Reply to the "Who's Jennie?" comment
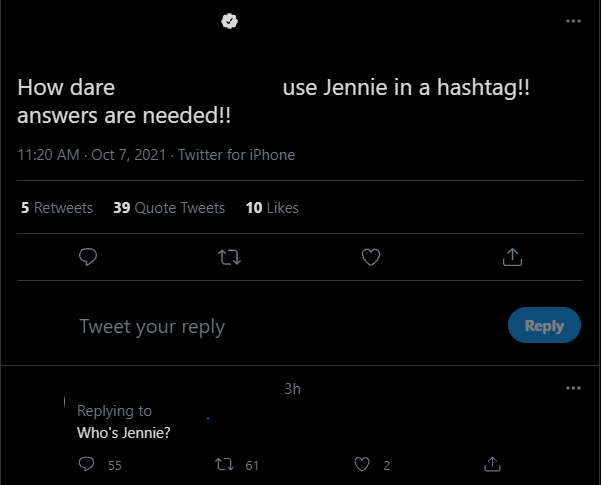This screenshot has width=601, height=485. [x=87, y=464]
